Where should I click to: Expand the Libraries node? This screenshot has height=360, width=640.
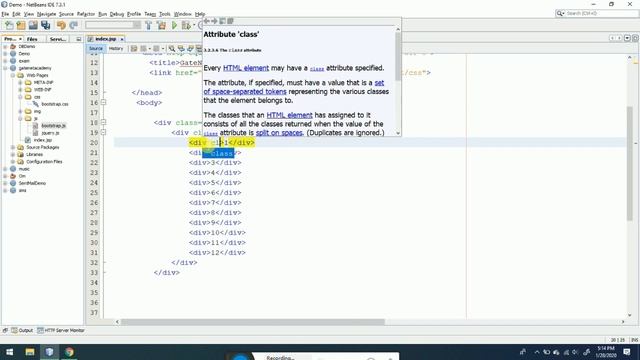(x=13, y=155)
